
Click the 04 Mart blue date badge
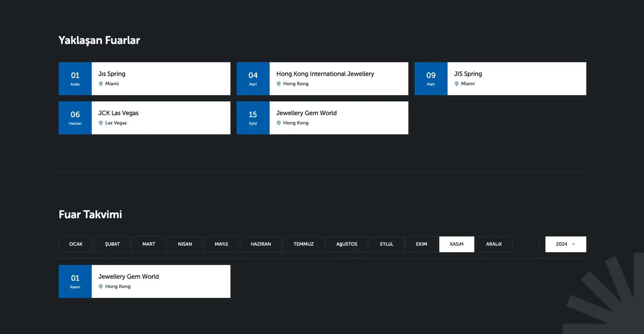253,79
